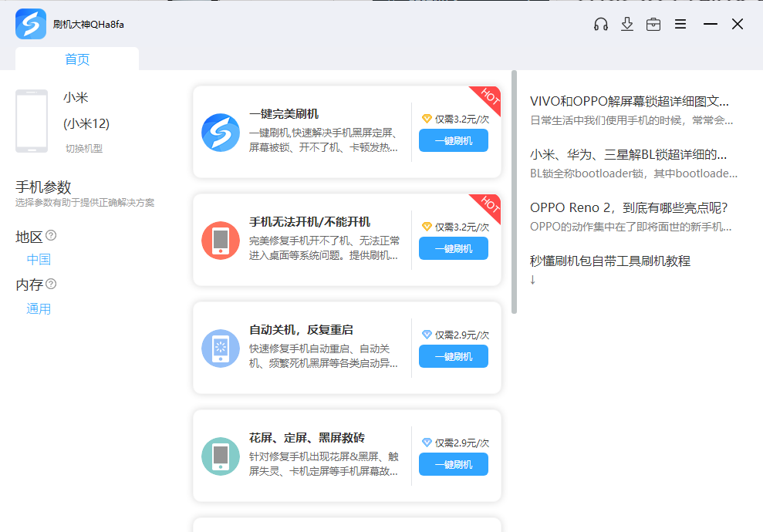This screenshot has width=763, height=532.
Task: Open article 小米、华为、三星解BL锁超详细的
Action: pos(628,155)
